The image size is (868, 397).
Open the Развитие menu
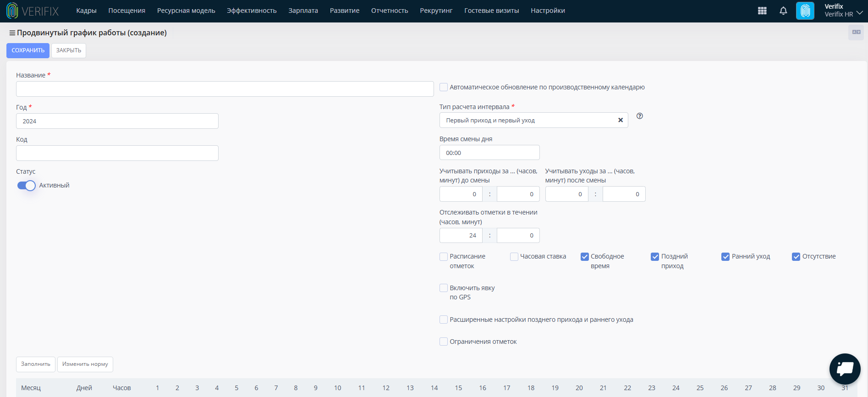pos(345,11)
